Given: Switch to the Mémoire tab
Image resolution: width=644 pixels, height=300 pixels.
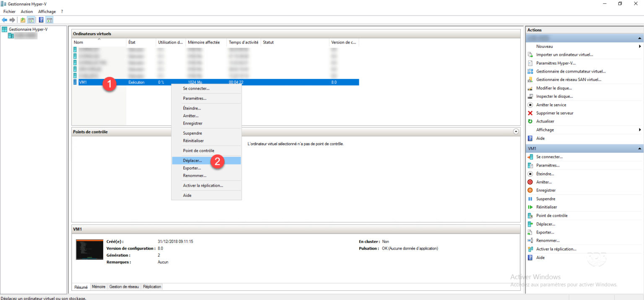Looking at the screenshot, I should point(99,287).
